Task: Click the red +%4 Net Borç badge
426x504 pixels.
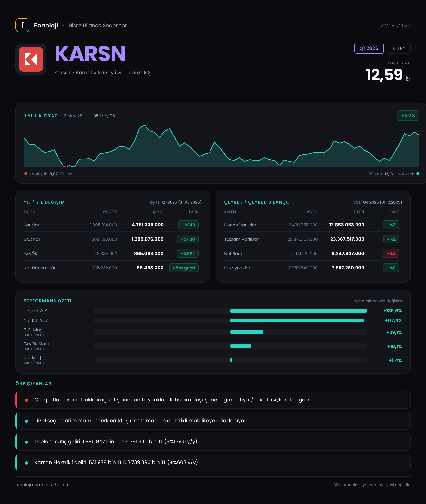Action: tap(391, 253)
